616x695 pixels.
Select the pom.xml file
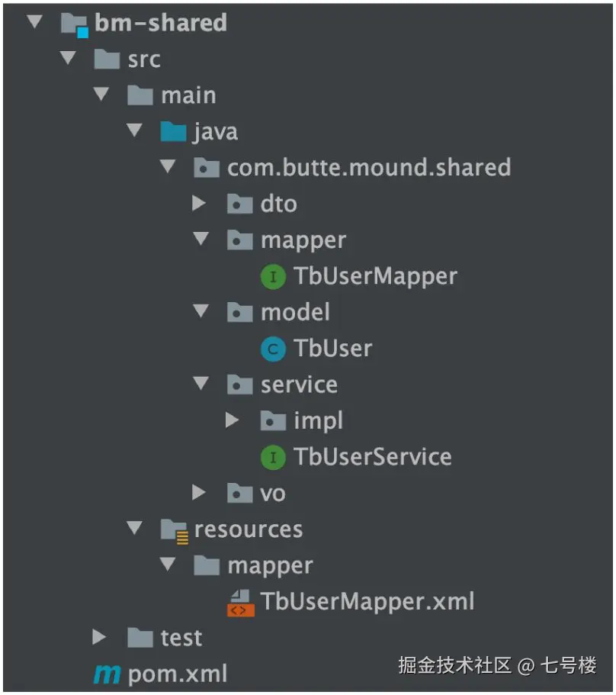(x=177, y=674)
